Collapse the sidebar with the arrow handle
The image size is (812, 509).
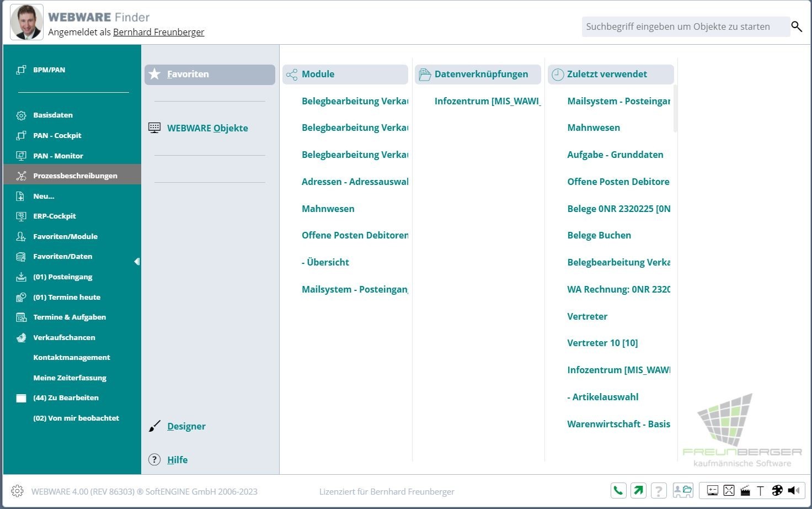click(137, 262)
